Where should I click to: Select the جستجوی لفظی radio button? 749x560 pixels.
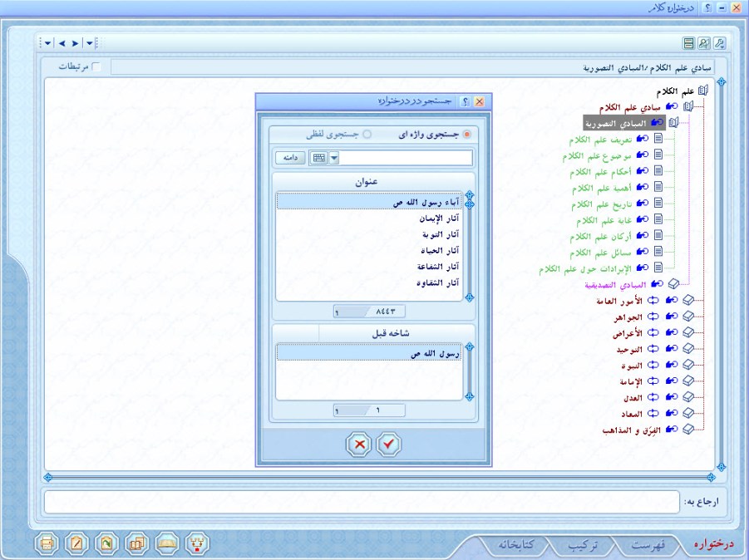367,134
